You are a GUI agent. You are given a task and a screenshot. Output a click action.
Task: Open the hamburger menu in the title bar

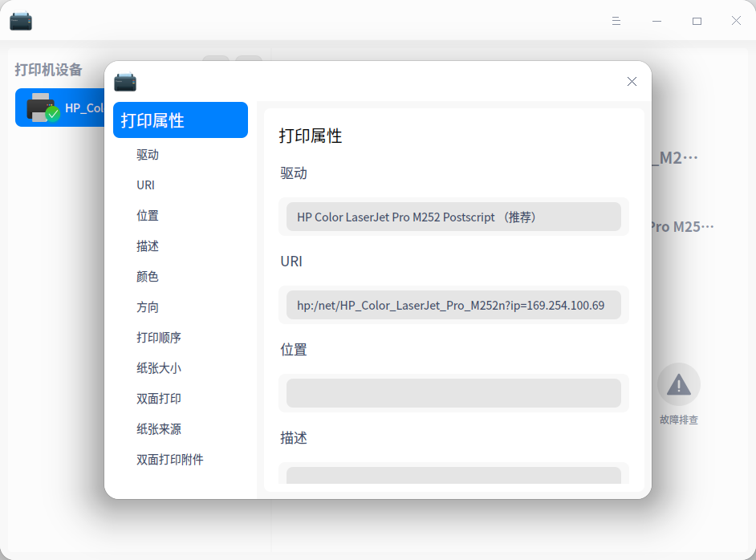[x=616, y=21]
